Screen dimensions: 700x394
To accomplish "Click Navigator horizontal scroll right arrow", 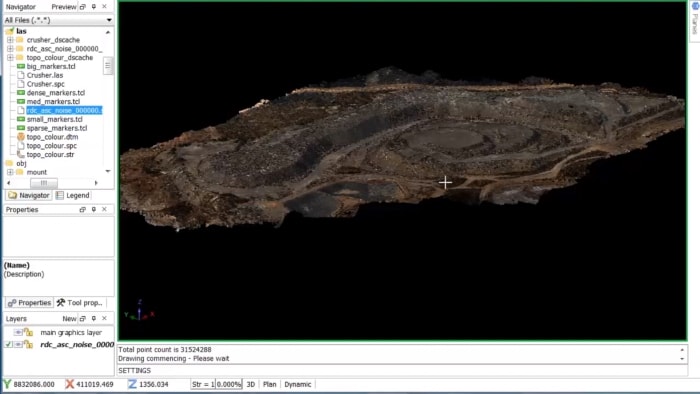I will pos(96,183).
